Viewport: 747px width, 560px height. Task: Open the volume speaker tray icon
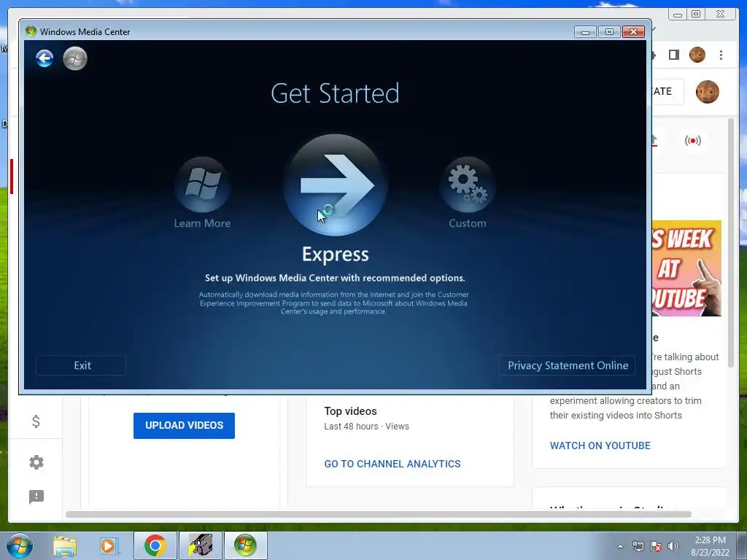pyautogui.click(x=673, y=546)
